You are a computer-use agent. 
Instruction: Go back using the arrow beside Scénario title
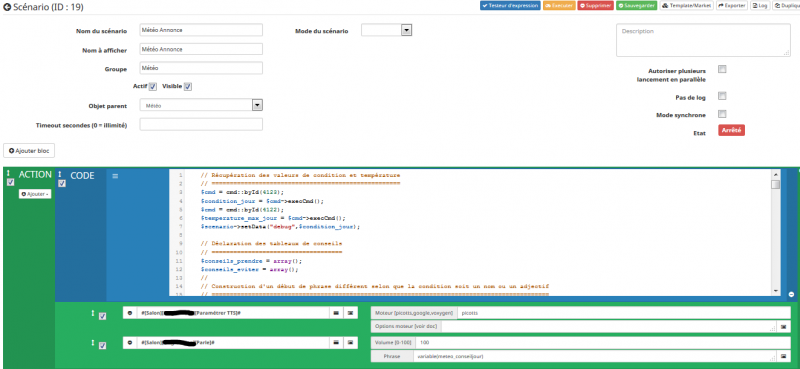[7, 7]
